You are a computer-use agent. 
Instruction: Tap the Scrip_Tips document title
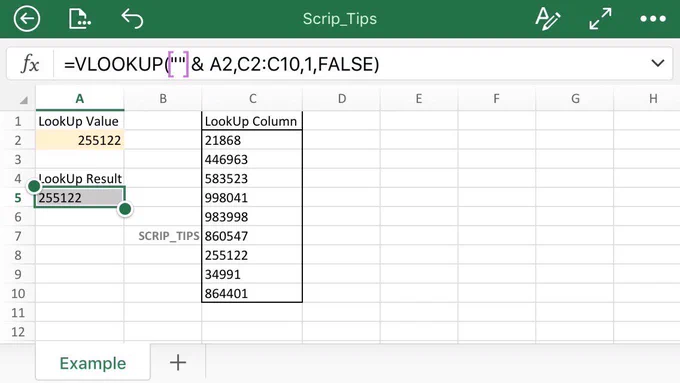340,19
